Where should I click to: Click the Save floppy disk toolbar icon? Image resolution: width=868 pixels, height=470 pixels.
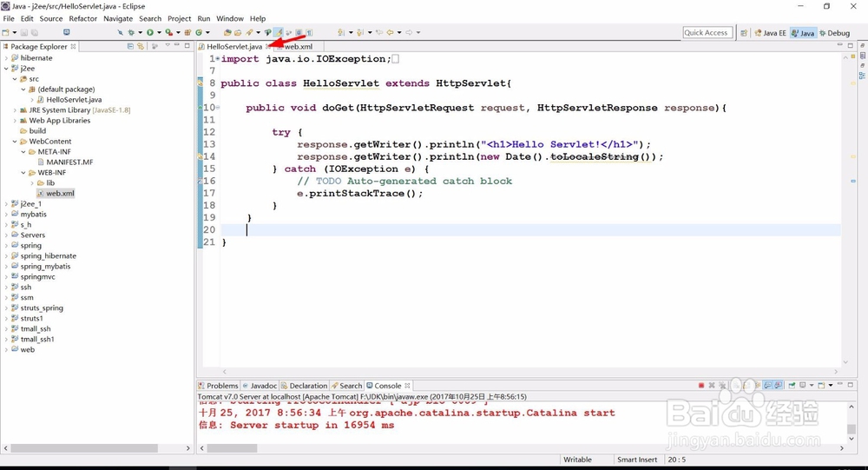click(x=23, y=32)
